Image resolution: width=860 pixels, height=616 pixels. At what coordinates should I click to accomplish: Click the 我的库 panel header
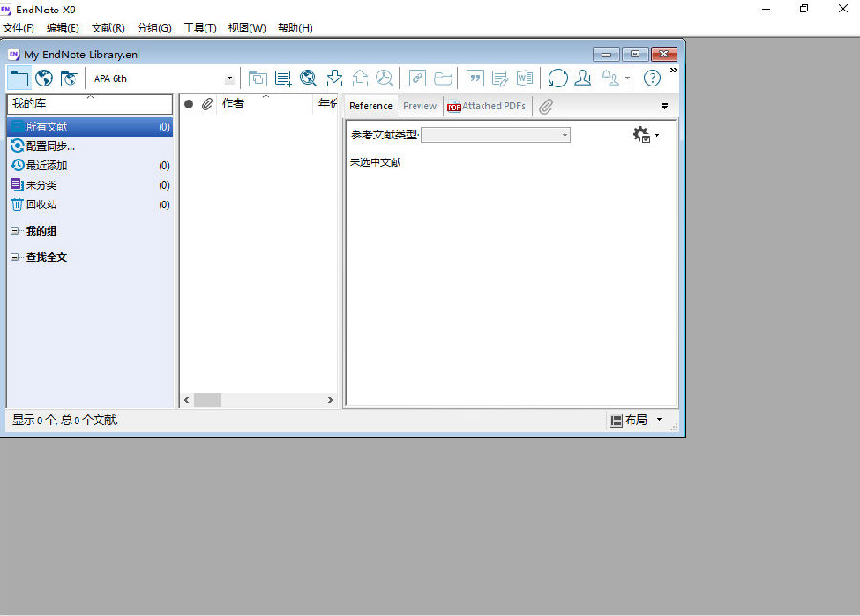coord(90,103)
